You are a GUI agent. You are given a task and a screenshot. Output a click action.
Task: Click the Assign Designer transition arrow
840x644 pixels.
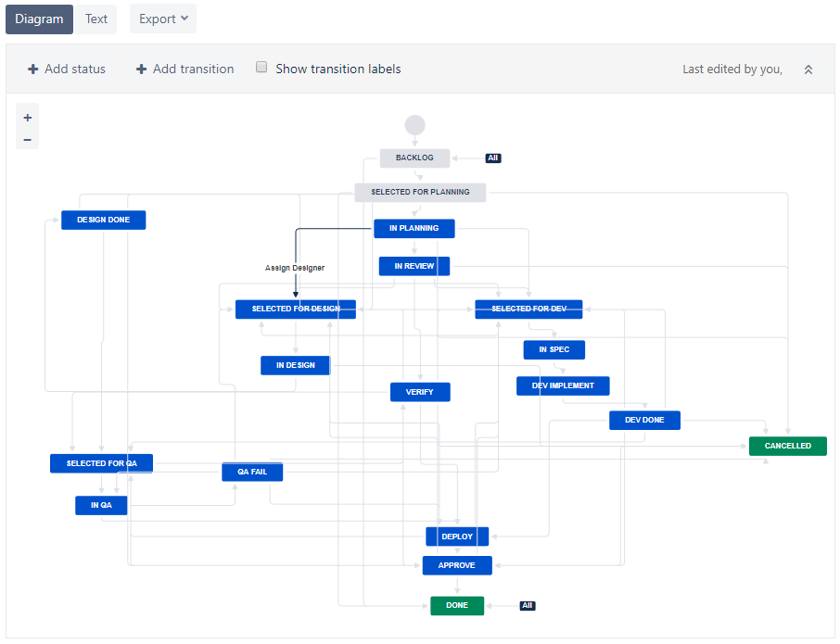tap(295, 268)
